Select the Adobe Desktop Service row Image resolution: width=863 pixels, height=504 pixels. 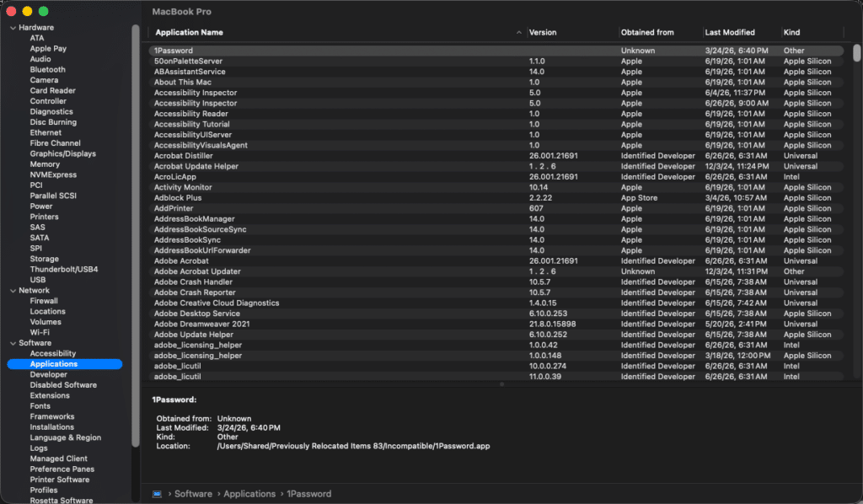tap(496, 314)
